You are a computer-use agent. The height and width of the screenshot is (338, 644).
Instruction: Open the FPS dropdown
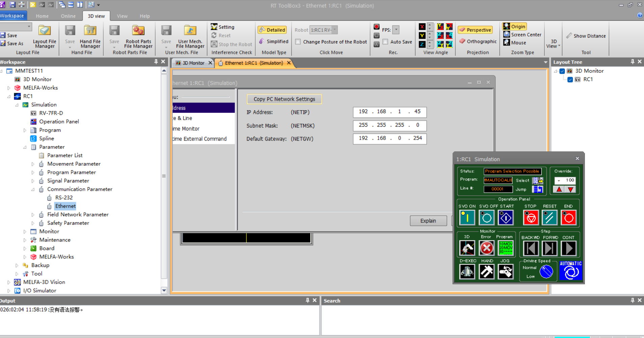(396, 30)
